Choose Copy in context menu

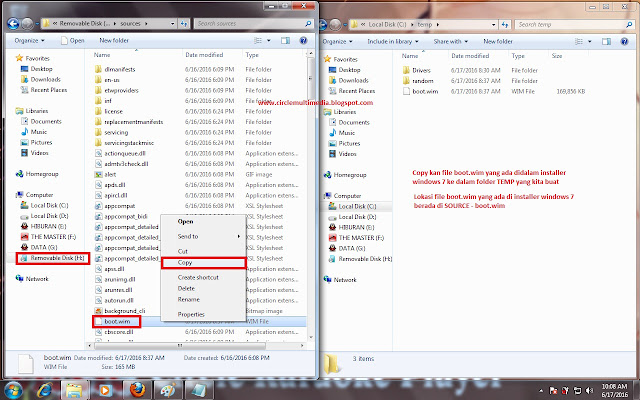(204, 262)
